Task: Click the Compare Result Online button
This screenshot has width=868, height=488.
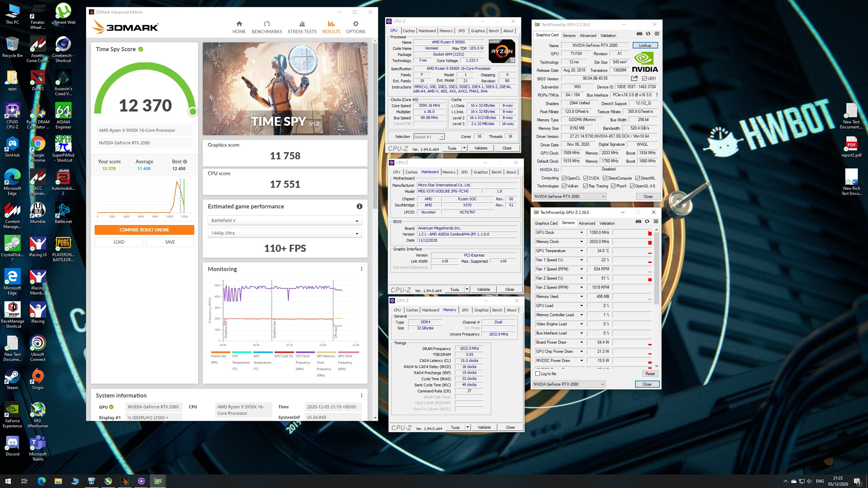Action: click(144, 230)
